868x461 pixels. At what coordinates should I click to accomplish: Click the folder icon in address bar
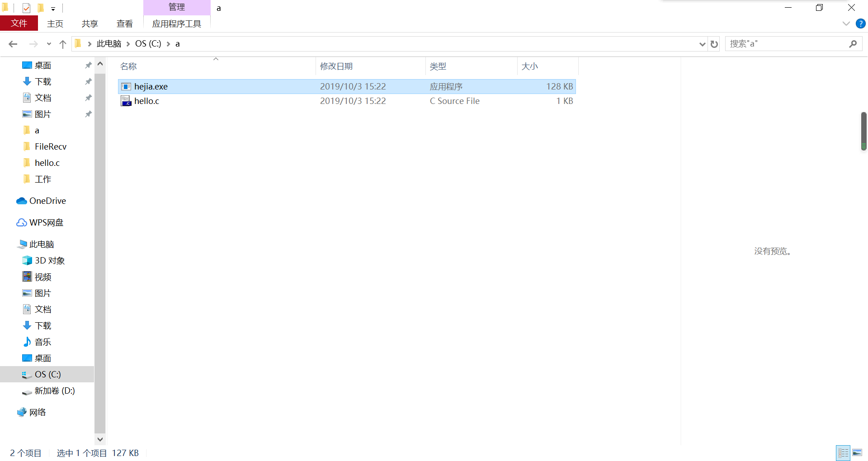(x=78, y=43)
